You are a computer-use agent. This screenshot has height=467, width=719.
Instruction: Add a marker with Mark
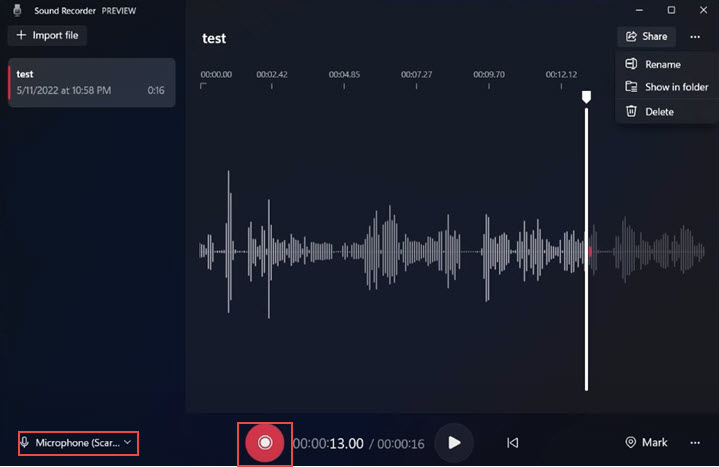646,442
